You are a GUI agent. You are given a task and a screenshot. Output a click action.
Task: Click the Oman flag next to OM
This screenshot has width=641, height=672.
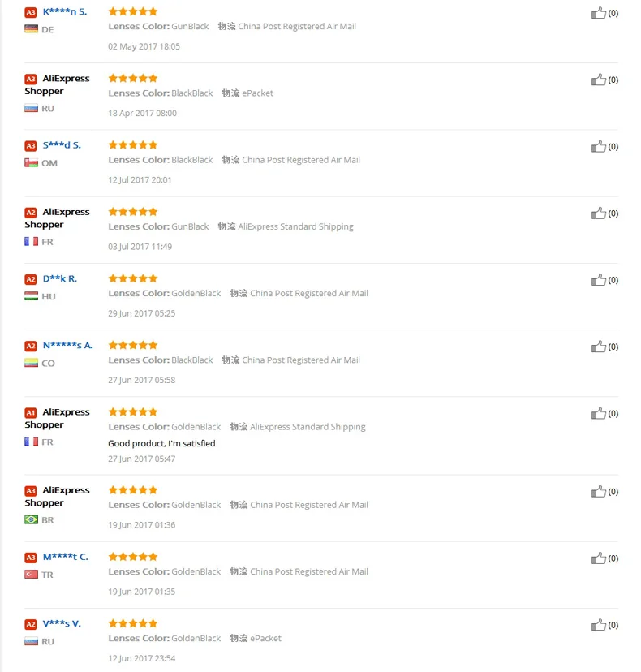coord(32,163)
